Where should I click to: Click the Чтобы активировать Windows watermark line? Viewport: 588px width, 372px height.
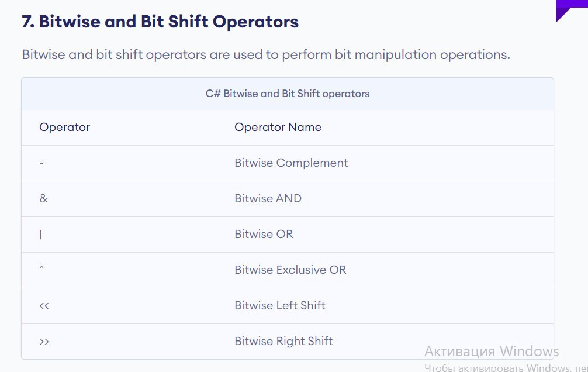point(506,367)
